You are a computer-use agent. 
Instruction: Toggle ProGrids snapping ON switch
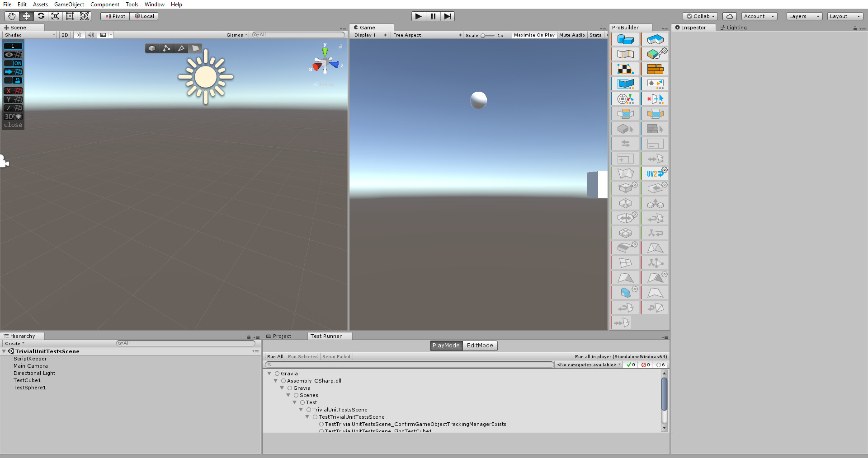(x=13, y=63)
